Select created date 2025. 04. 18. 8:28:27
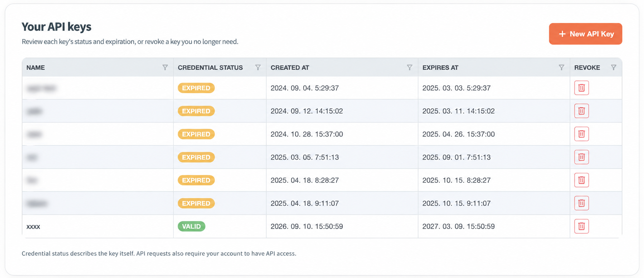644x278 pixels. coord(304,180)
